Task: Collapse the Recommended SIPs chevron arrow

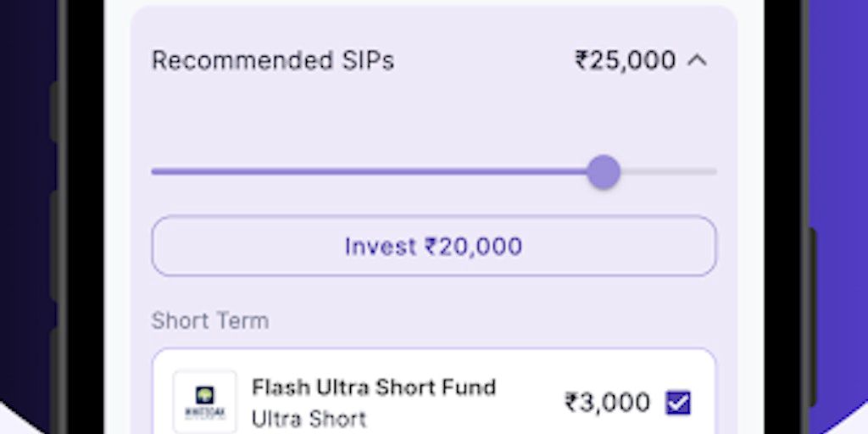Action: point(697,60)
